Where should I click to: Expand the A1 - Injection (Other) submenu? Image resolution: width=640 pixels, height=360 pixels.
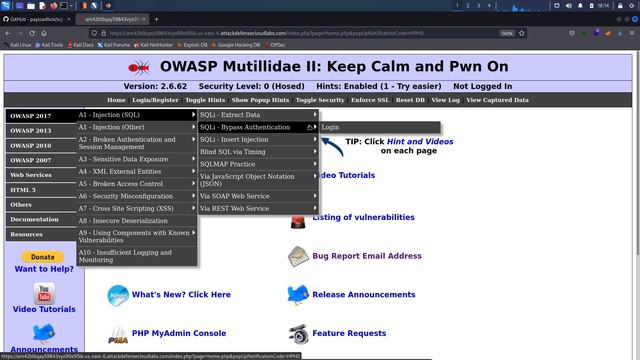pyautogui.click(x=137, y=127)
